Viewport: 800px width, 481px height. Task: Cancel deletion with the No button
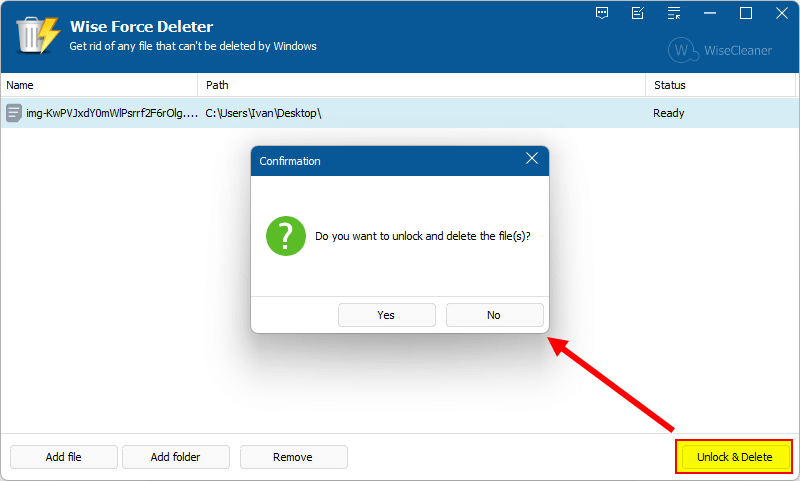[494, 315]
